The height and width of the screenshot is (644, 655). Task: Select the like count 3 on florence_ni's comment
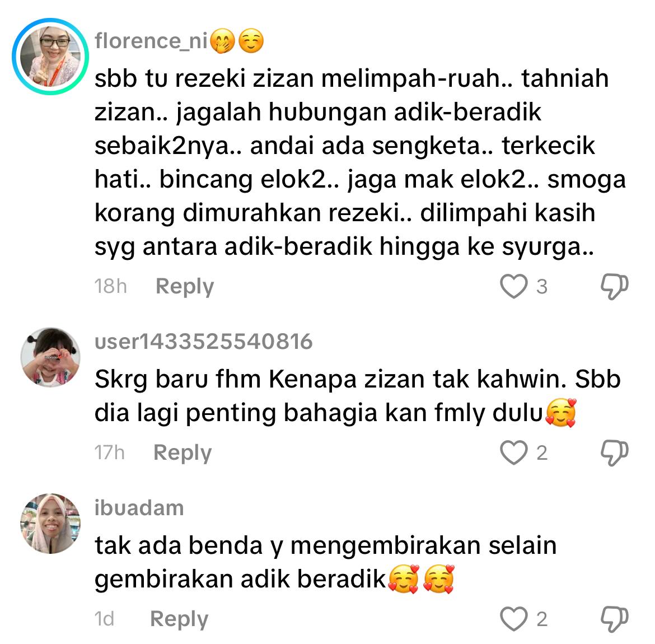(542, 287)
